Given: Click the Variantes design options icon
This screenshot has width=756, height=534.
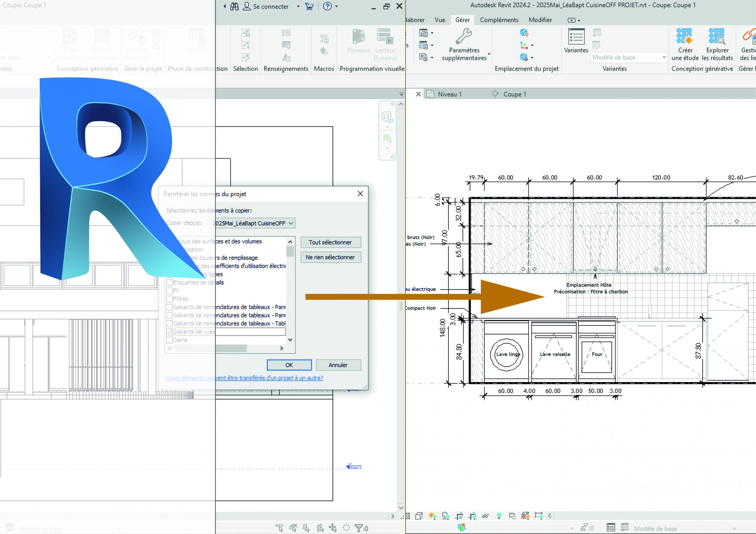Looking at the screenshot, I should pos(576,37).
